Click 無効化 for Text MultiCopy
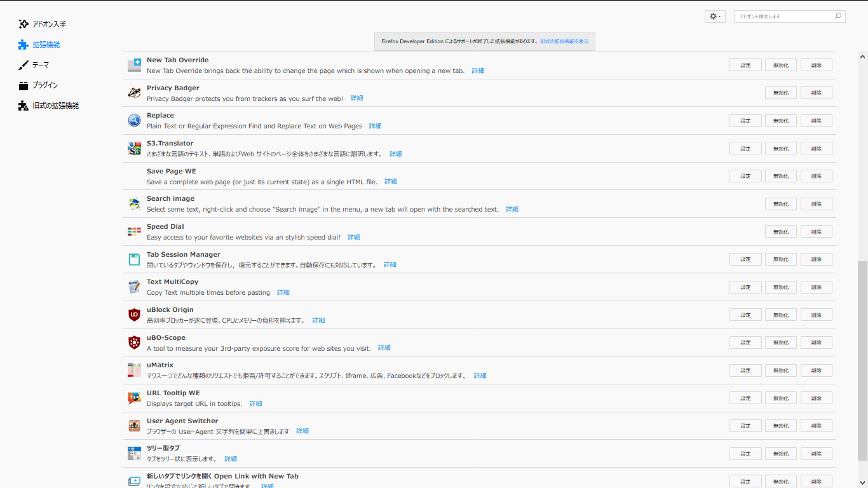Screen dimensions: 868x488 [781, 287]
